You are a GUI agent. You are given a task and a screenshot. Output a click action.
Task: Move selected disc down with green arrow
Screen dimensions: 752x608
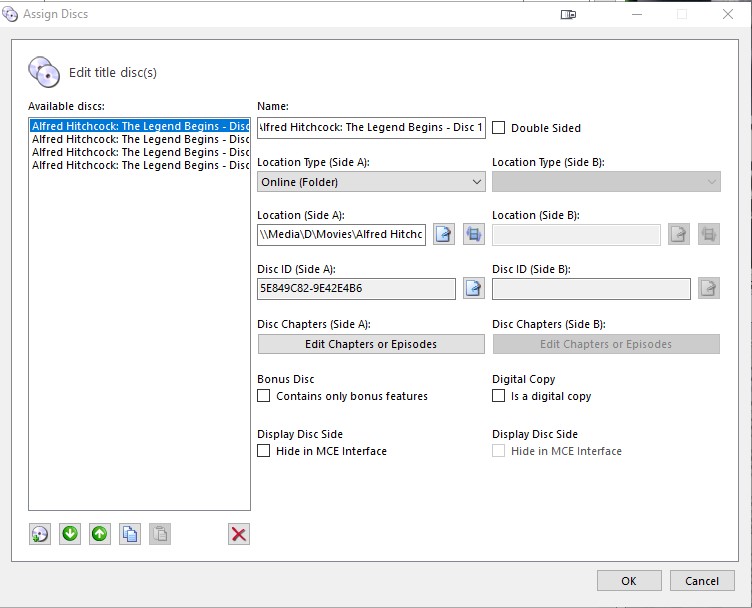[x=70, y=534]
